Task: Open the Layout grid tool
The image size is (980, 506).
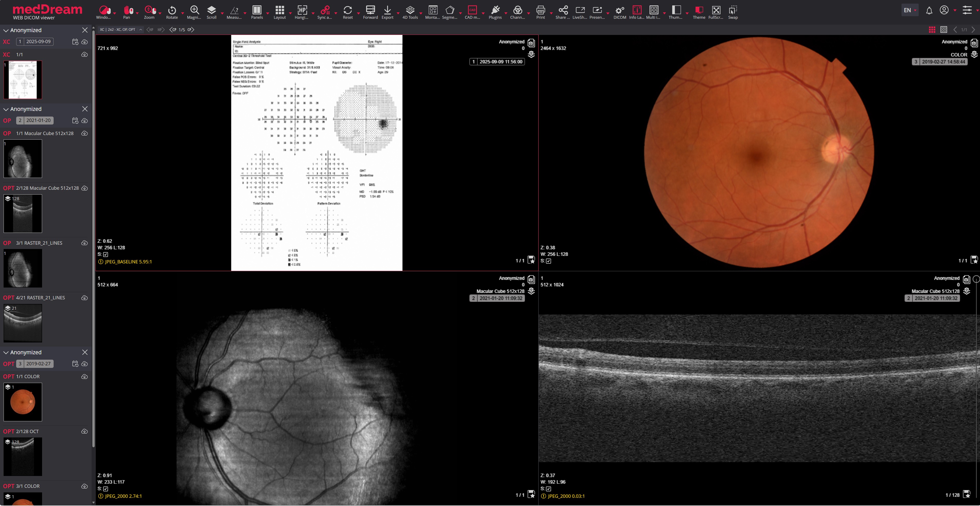Action: (280, 12)
